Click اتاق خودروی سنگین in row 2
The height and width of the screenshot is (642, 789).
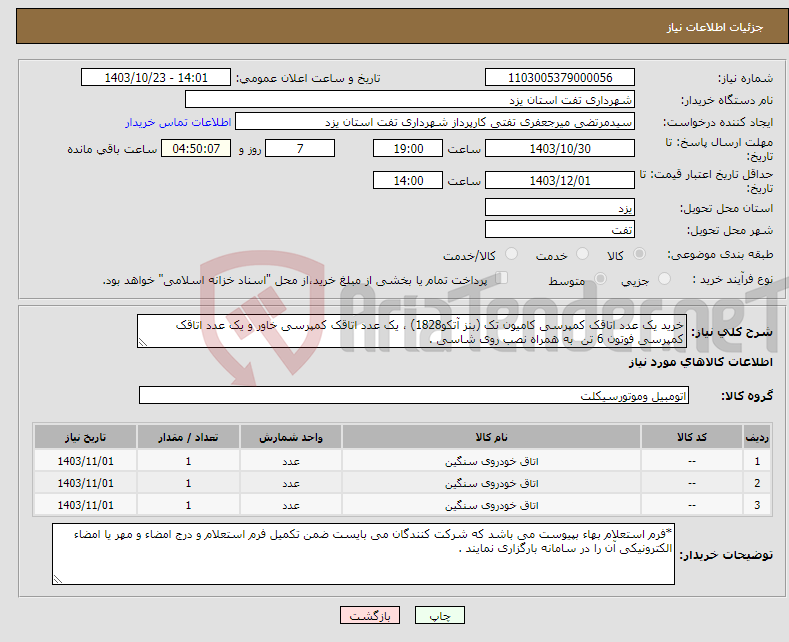click(491, 484)
